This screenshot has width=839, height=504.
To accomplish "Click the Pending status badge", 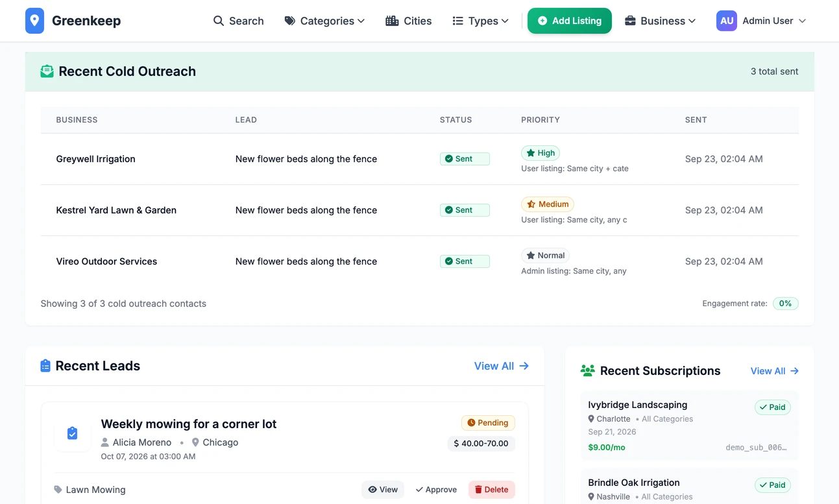I will pyautogui.click(x=488, y=423).
